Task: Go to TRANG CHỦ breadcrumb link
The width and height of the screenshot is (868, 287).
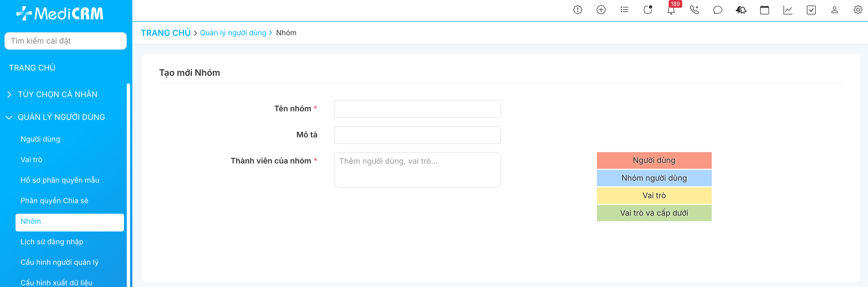Action: (165, 33)
